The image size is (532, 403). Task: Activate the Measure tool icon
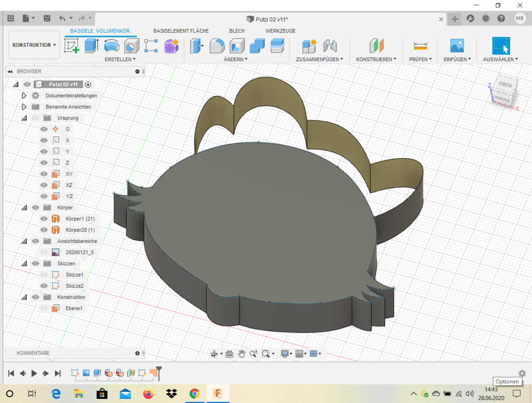tap(420, 46)
